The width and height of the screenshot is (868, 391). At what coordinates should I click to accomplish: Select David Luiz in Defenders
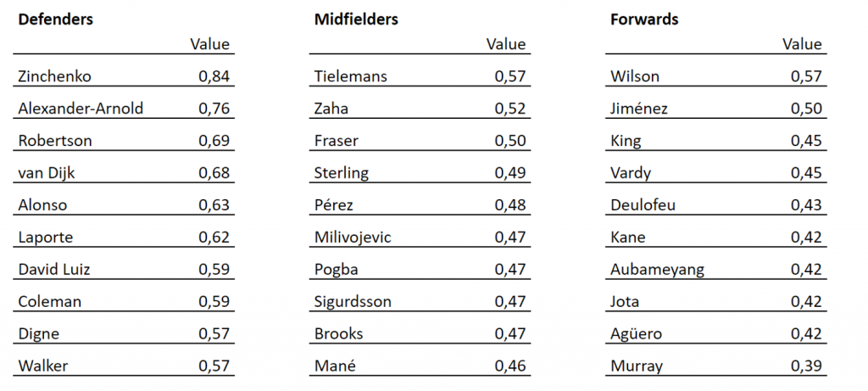(x=53, y=269)
